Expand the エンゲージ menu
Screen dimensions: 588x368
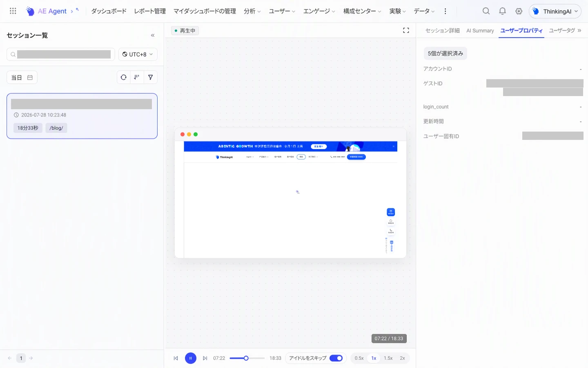(319, 11)
